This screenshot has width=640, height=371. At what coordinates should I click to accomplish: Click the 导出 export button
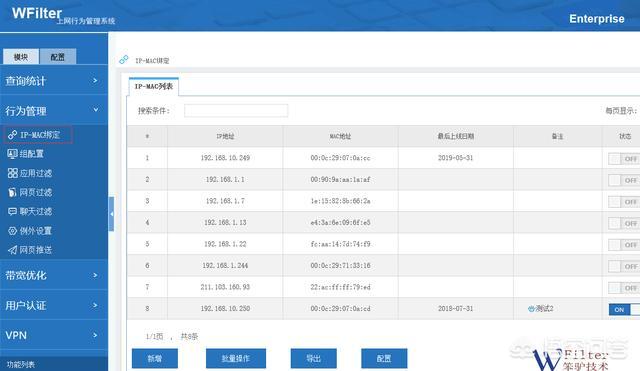coord(313,358)
